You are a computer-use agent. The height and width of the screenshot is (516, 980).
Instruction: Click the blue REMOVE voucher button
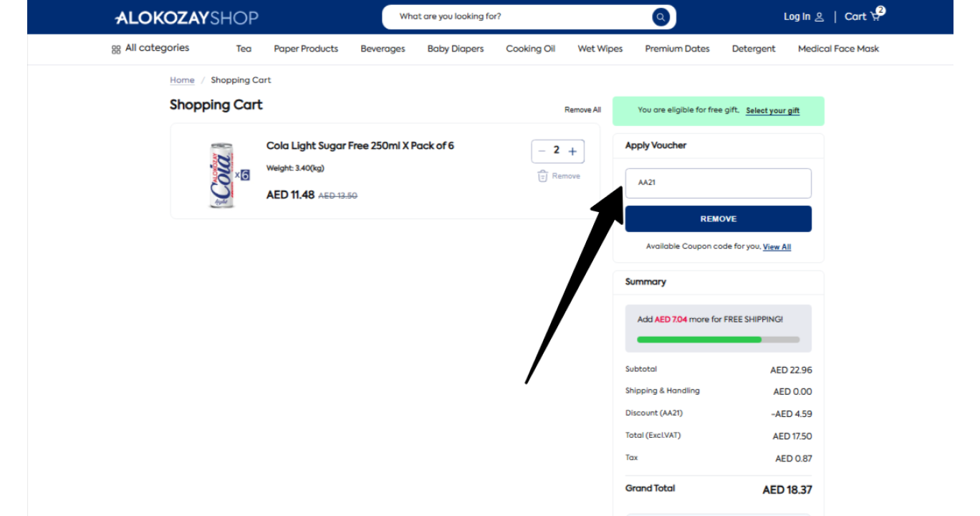pos(718,219)
